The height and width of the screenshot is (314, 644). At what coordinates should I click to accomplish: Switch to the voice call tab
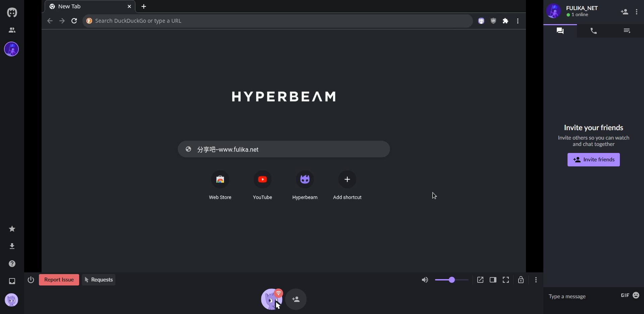594,31
